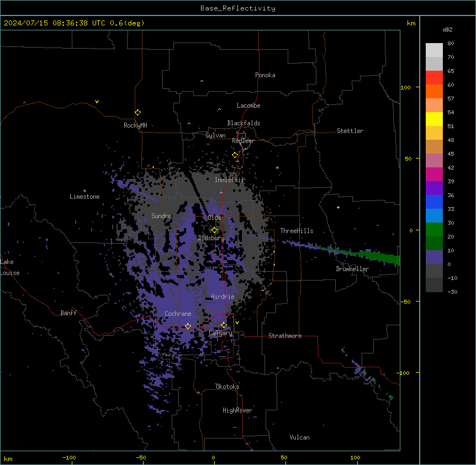Select the yellow marker just above the Calgary label
The height and width of the screenshot is (465, 476).
coord(224,325)
